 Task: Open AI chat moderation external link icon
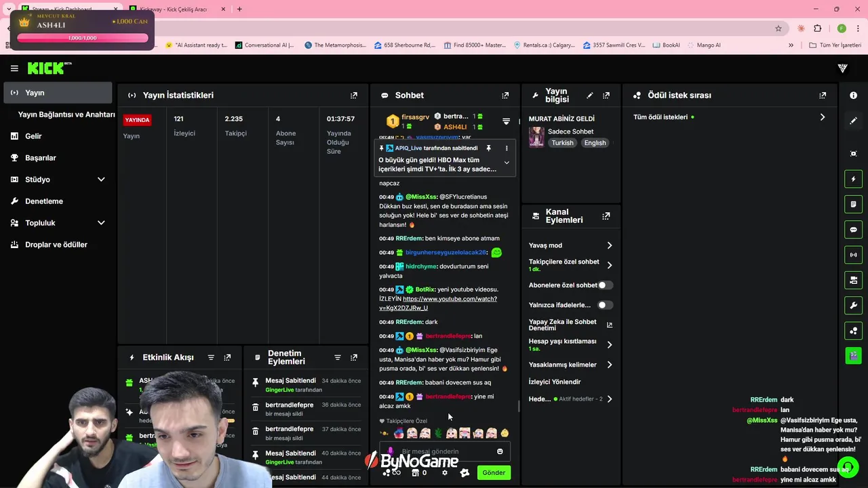coord(609,325)
